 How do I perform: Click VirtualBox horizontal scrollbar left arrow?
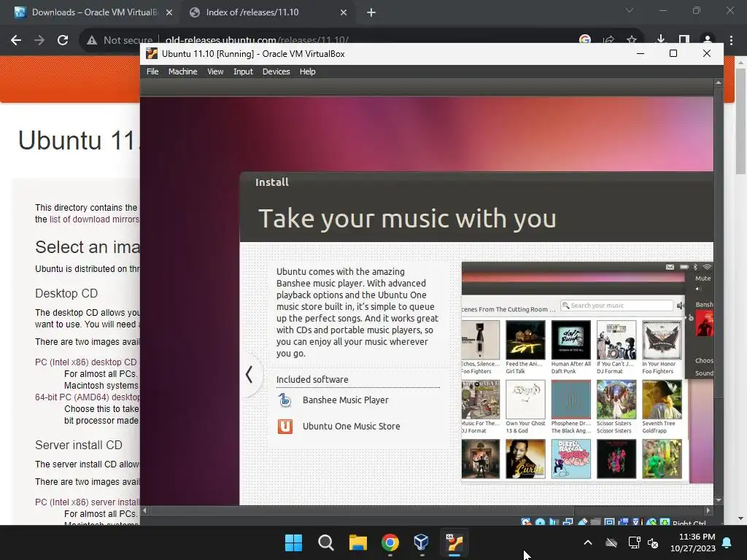coord(145,510)
